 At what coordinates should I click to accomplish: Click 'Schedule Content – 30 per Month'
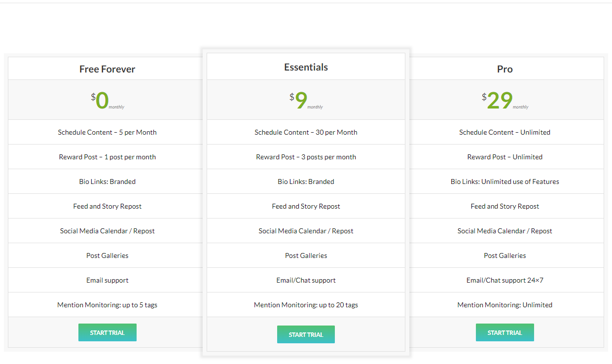pyautogui.click(x=306, y=132)
